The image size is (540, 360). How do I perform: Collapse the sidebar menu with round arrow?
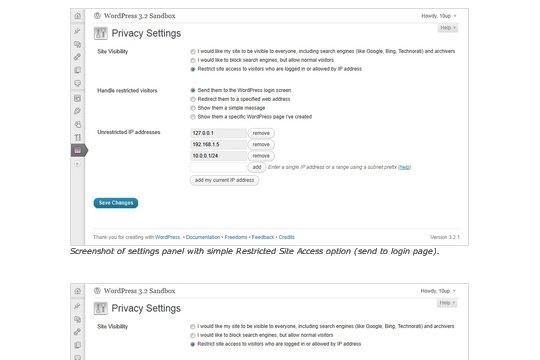[77, 164]
